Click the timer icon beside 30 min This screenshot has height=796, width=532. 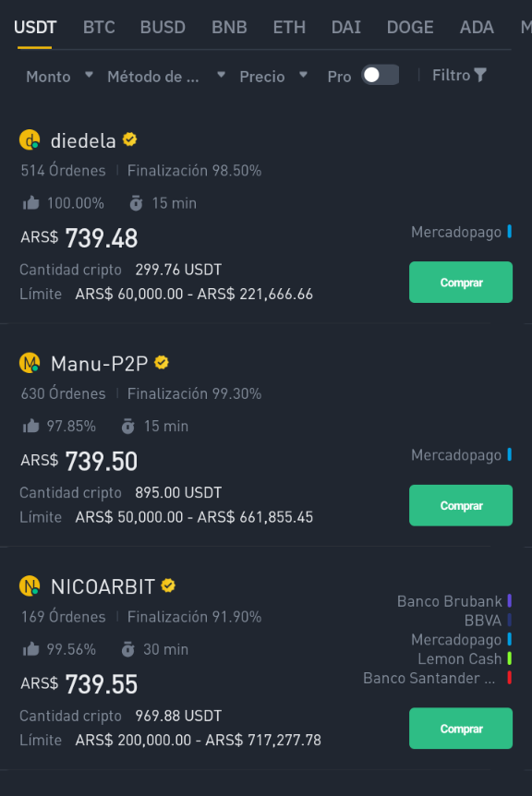[x=128, y=649]
